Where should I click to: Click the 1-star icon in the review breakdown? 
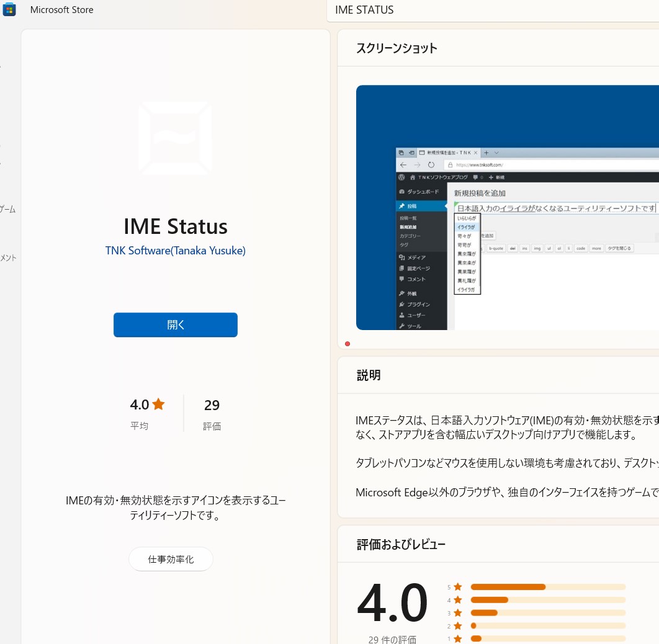pos(457,638)
